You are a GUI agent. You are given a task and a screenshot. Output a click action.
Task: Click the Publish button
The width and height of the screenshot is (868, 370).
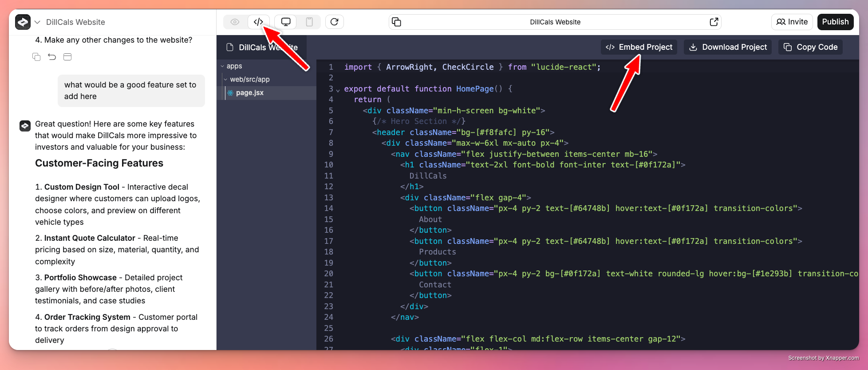pyautogui.click(x=835, y=22)
